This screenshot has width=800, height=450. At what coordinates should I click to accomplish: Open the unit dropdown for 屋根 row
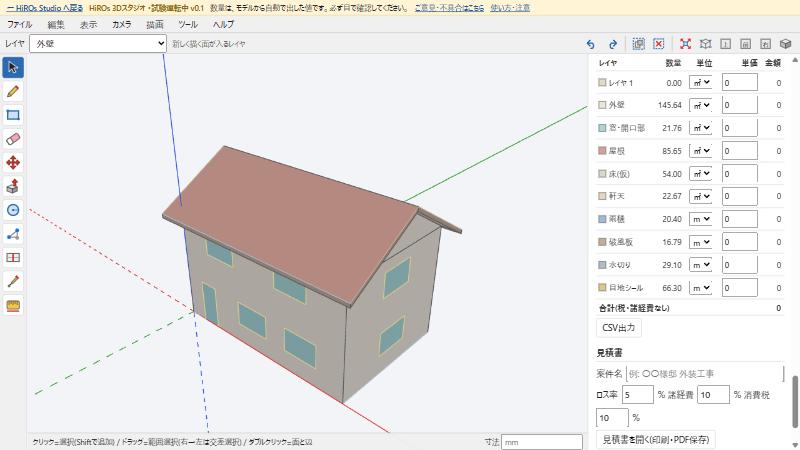[x=701, y=151]
